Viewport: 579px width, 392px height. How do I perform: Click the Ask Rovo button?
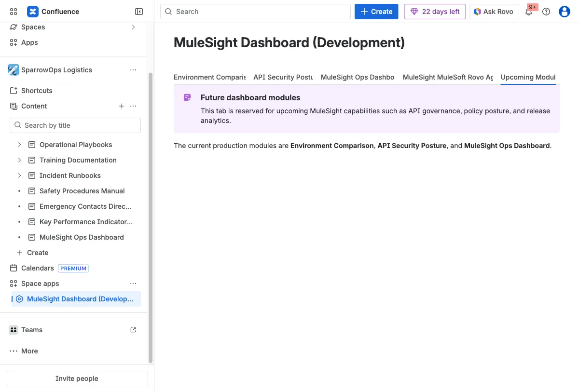(x=494, y=12)
